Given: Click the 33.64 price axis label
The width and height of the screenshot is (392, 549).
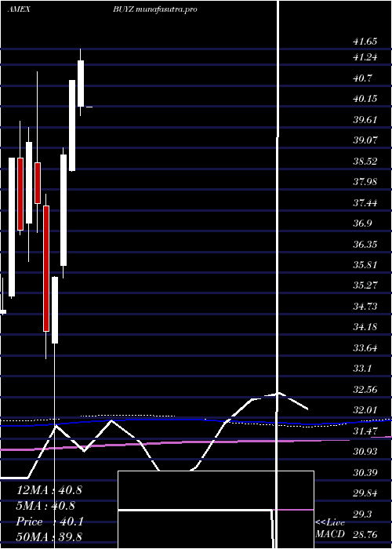Looking at the screenshot, I should 365,348.
